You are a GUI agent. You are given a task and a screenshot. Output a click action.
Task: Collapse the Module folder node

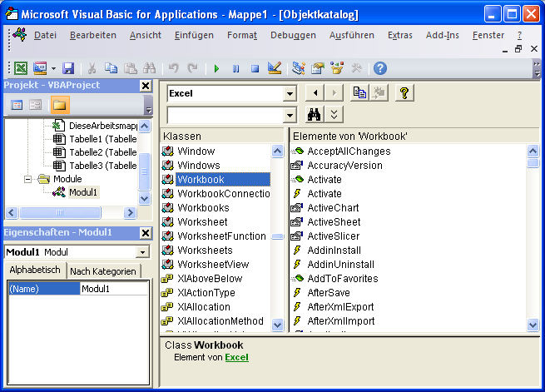click(x=27, y=179)
